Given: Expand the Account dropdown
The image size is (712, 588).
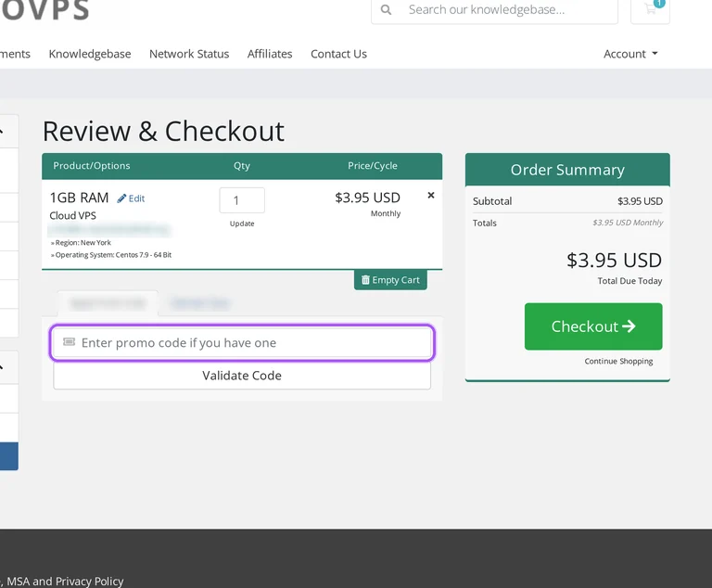Looking at the screenshot, I should tap(630, 54).
